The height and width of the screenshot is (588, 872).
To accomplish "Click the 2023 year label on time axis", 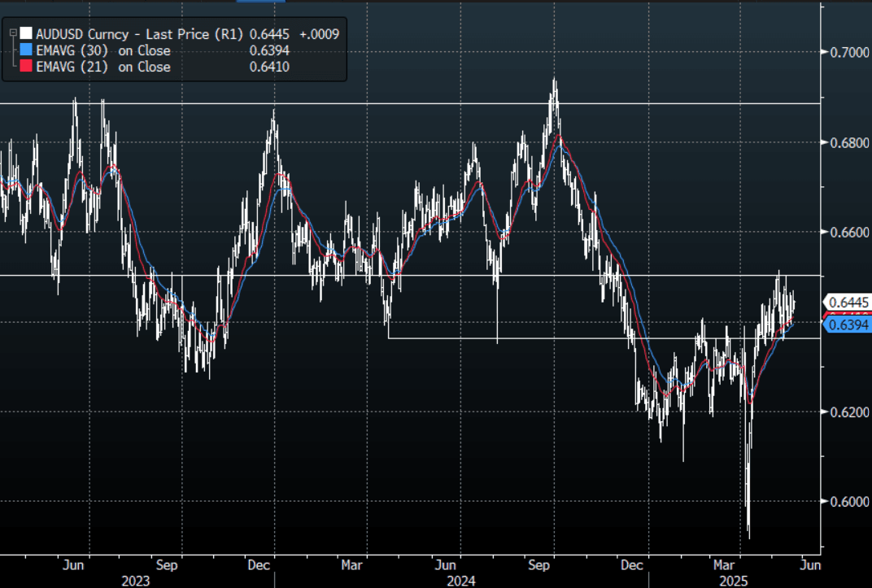I will 135,581.
